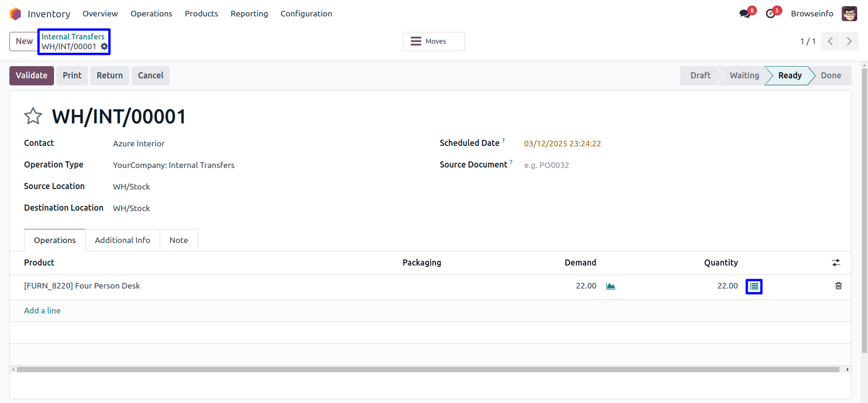The width and height of the screenshot is (868, 403).
Task: Click the Validate button
Action: pyautogui.click(x=31, y=76)
